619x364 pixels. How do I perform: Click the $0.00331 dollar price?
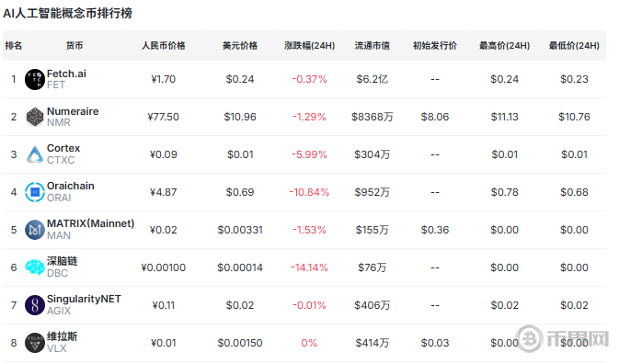point(240,230)
